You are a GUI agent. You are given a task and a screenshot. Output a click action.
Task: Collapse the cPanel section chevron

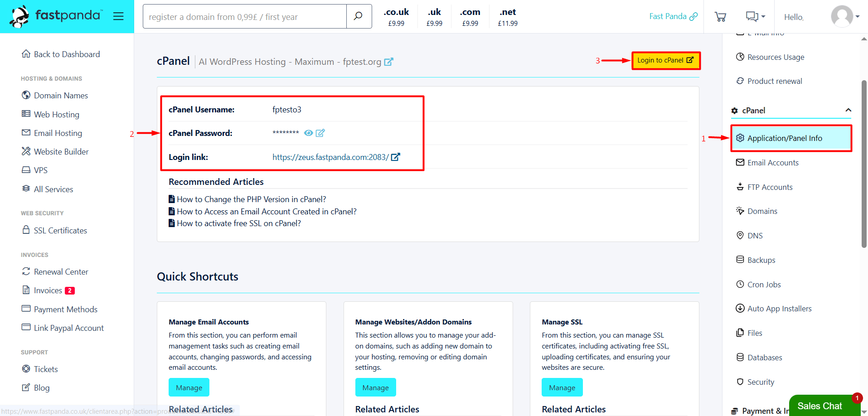click(848, 110)
